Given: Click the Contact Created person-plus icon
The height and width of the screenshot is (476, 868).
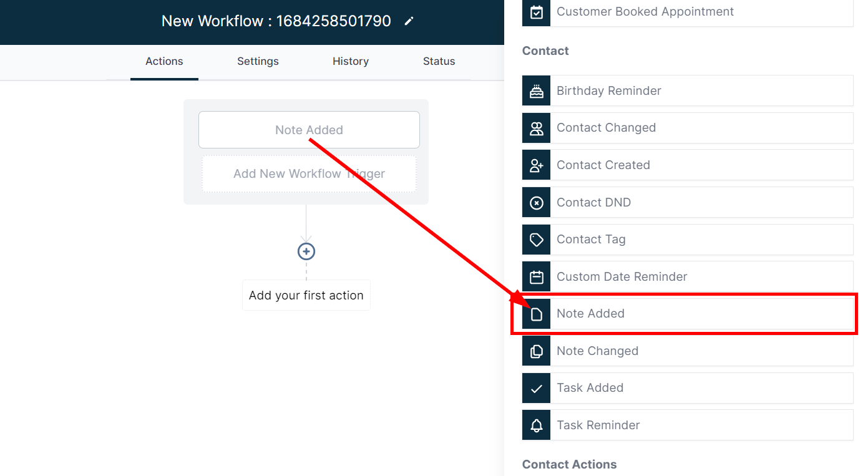Looking at the screenshot, I should (536, 165).
